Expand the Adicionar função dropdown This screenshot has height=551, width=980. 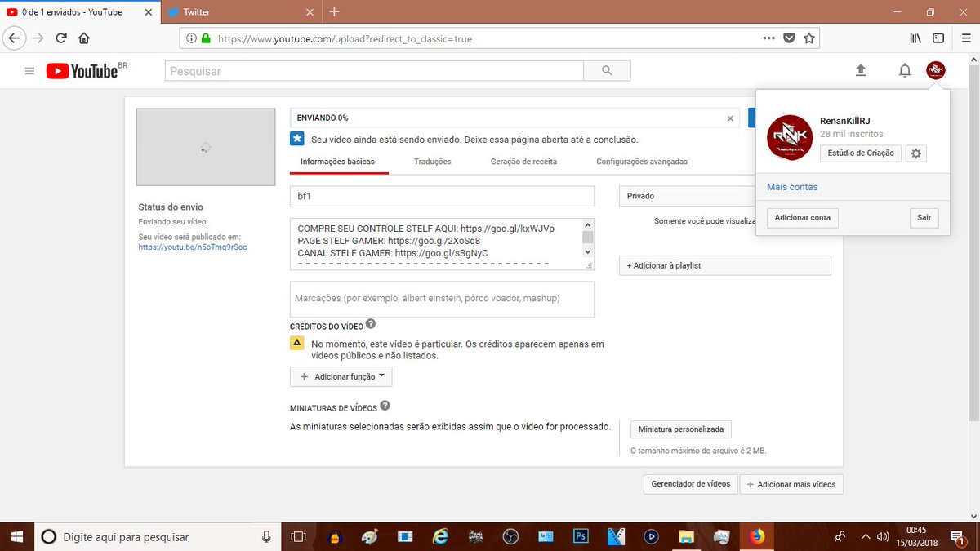click(x=341, y=376)
